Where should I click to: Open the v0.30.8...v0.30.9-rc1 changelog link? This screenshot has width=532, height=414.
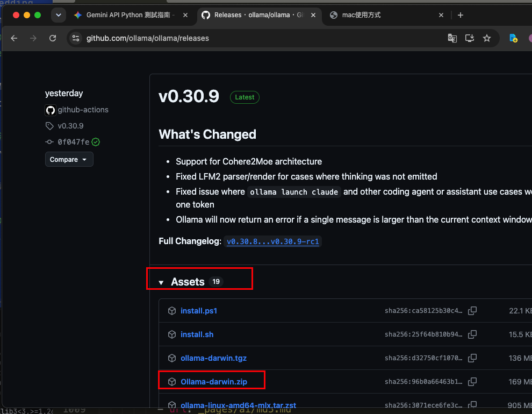point(273,241)
